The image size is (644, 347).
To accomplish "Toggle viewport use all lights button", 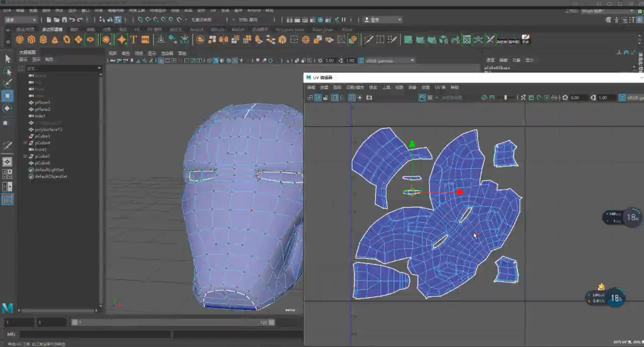I will point(241,60).
